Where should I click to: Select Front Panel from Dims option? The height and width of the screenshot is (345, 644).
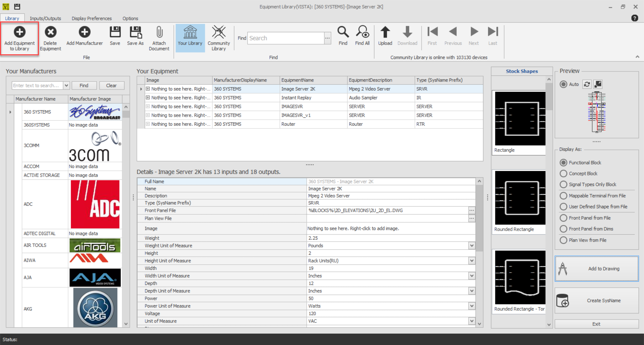pyautogui.click(x=563, y=229)
